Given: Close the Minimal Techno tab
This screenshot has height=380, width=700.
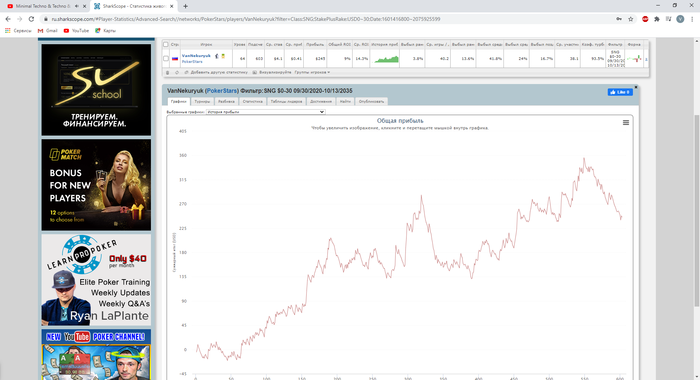Looking at the screenshot, I should tap(84, 6).
